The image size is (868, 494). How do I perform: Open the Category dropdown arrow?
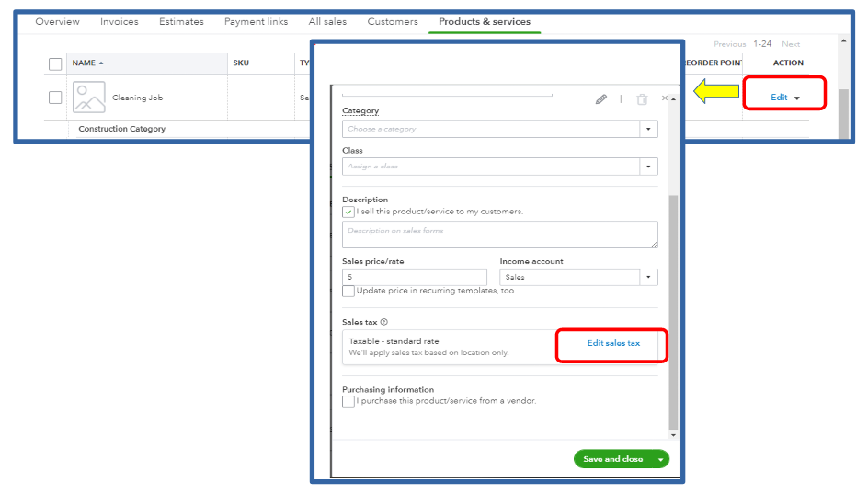648,129
